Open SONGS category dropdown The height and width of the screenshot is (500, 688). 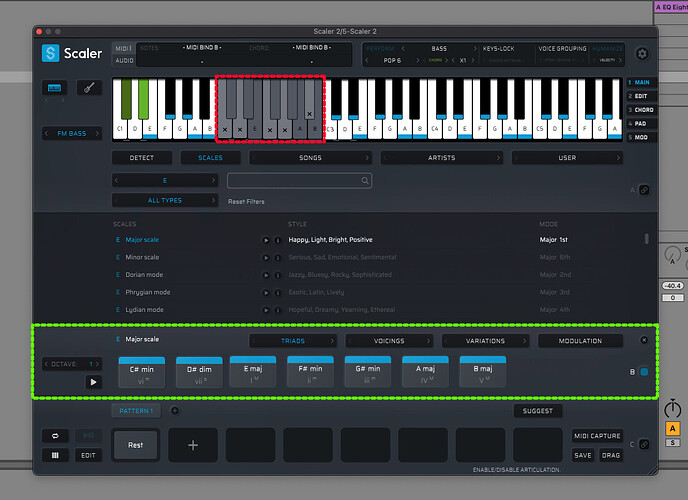pyautogui.click(x=310, y=158)
